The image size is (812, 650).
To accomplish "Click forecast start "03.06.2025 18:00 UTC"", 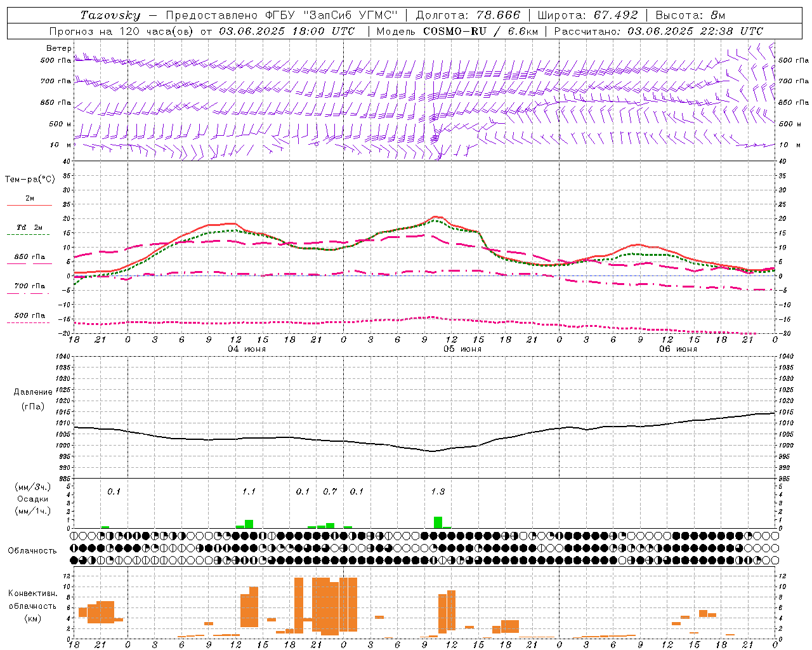I will click(287, 31).
